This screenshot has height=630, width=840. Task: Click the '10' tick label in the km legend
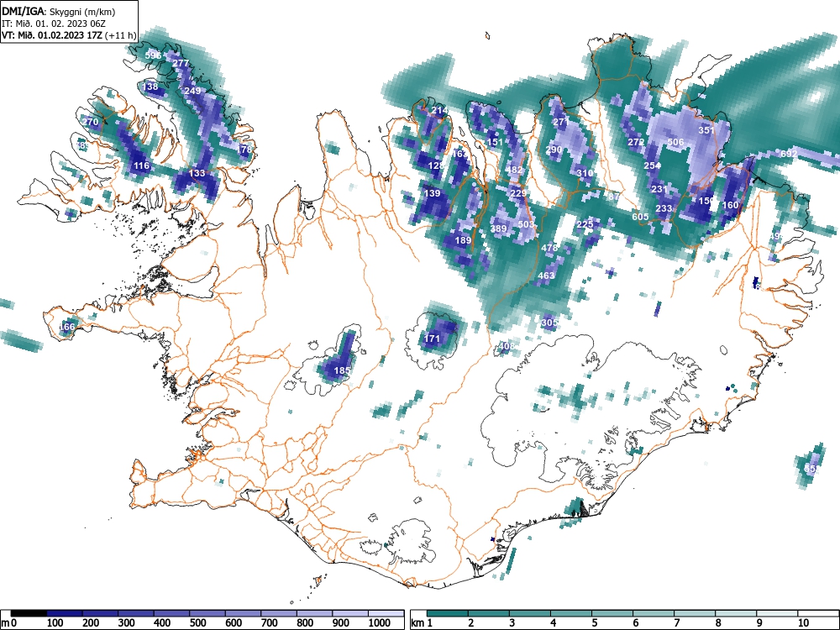(x=803, y=623)
